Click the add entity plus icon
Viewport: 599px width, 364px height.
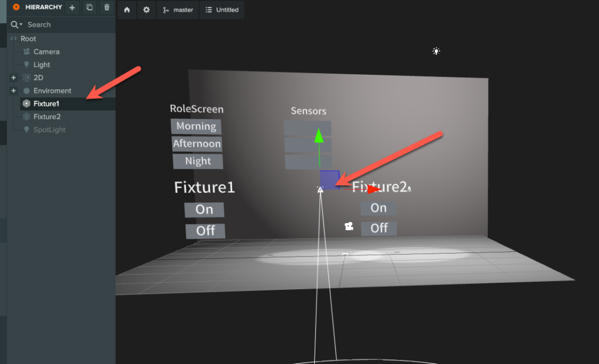pos(72,8)
